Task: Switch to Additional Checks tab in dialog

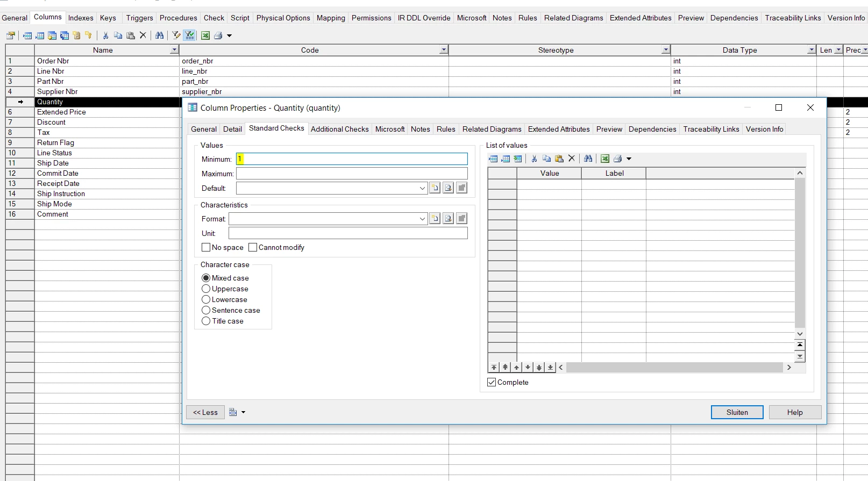Action: 339,129
